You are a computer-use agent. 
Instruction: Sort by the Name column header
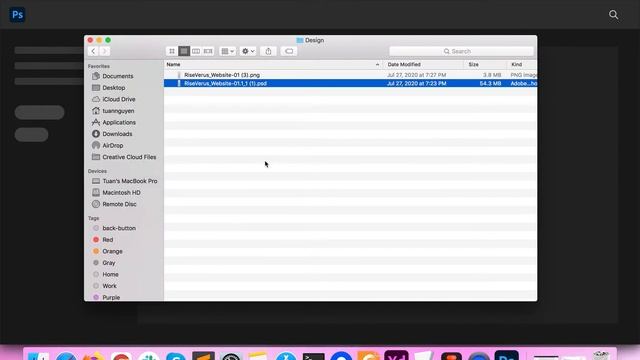tap(173, 64)
